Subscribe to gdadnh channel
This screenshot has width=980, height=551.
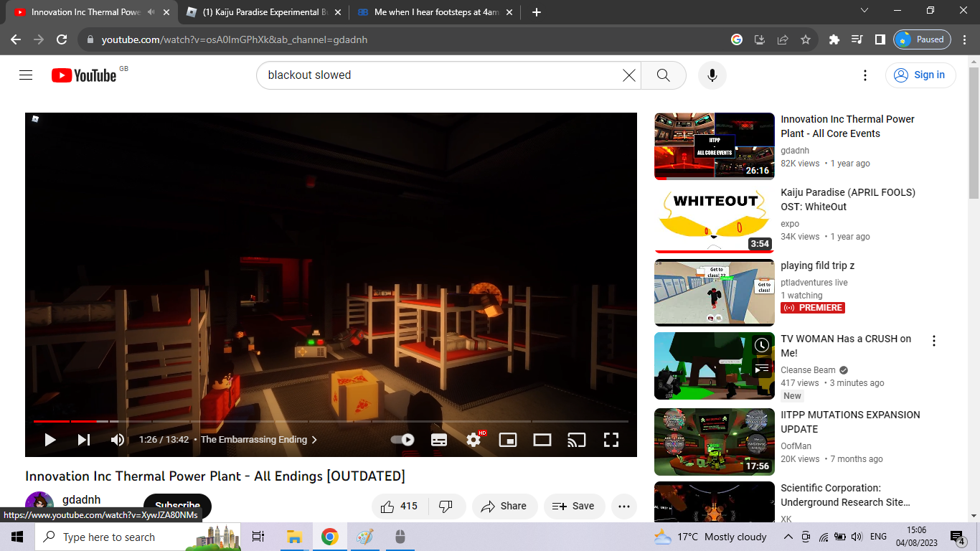pyautogui.click(x=177, y=506)
